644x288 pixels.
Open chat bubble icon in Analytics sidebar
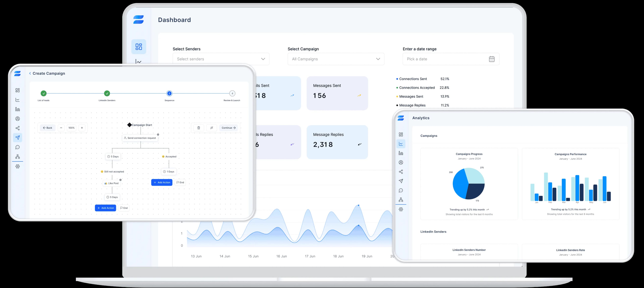[401, 191]
